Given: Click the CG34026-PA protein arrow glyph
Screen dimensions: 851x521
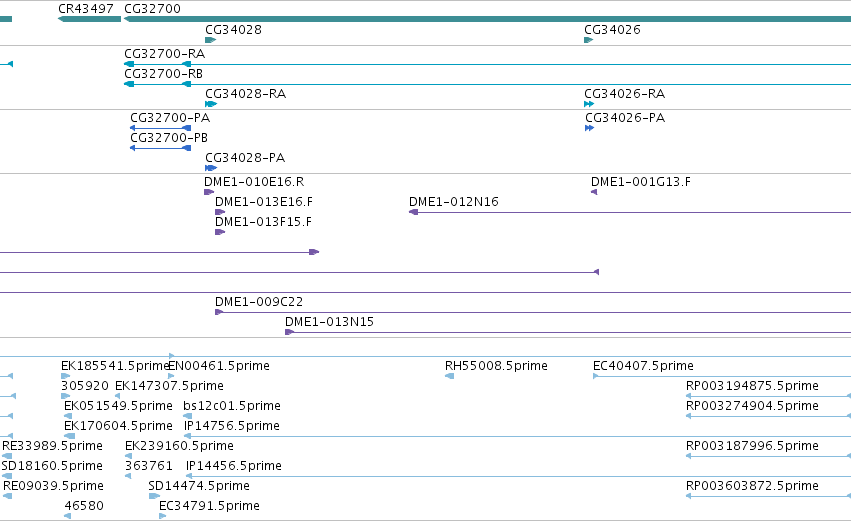Looking at the screenshot, I should click(589, 128).
